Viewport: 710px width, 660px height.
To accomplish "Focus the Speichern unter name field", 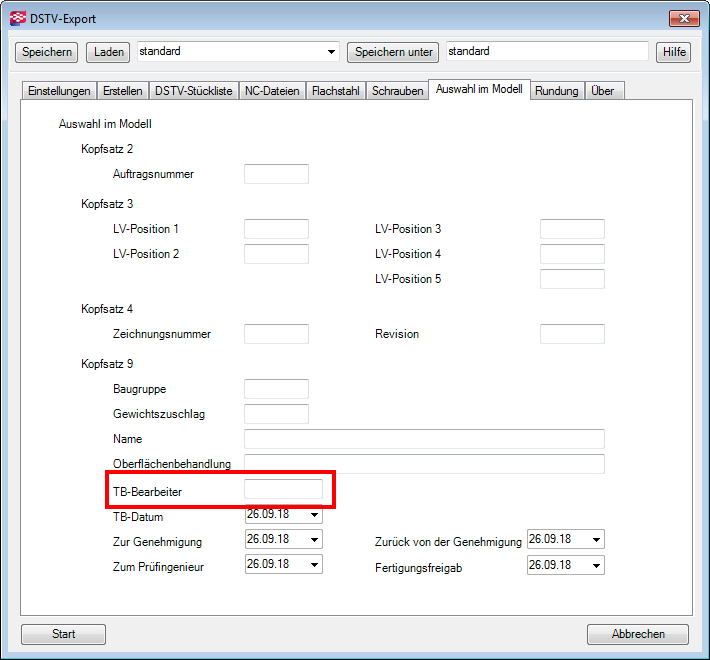I will pyautogui.click(x=547, y=51).
